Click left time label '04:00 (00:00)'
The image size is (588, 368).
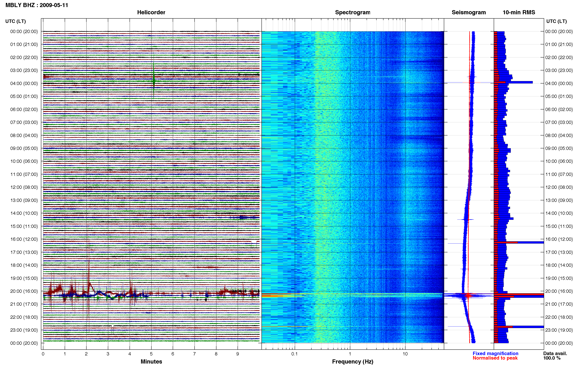coord(24,83)
